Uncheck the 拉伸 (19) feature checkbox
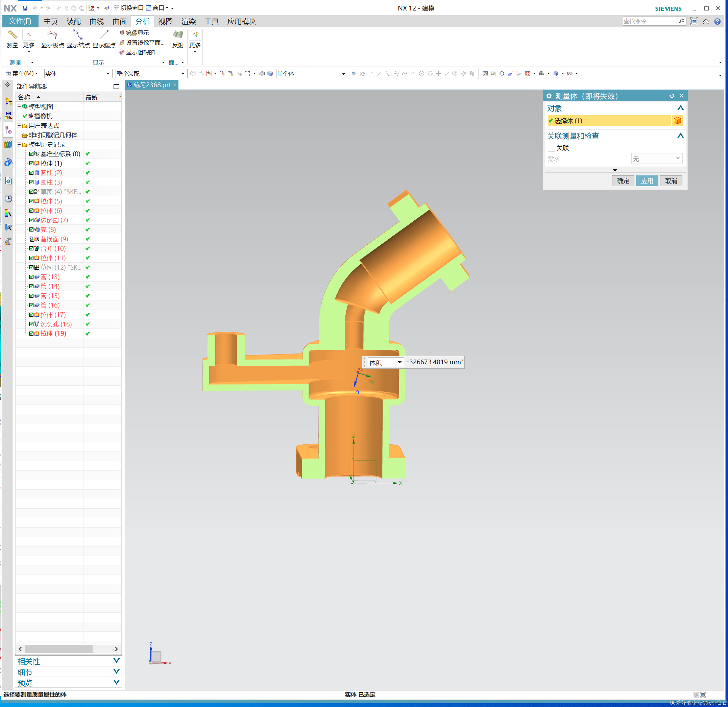The image size is (728, 707). 31,334
